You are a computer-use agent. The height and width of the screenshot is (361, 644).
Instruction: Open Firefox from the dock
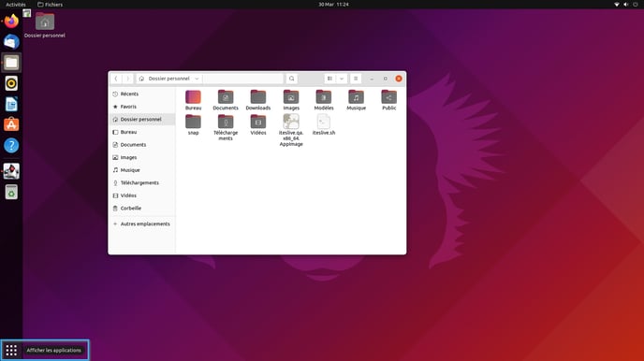(x=11, y=21)
